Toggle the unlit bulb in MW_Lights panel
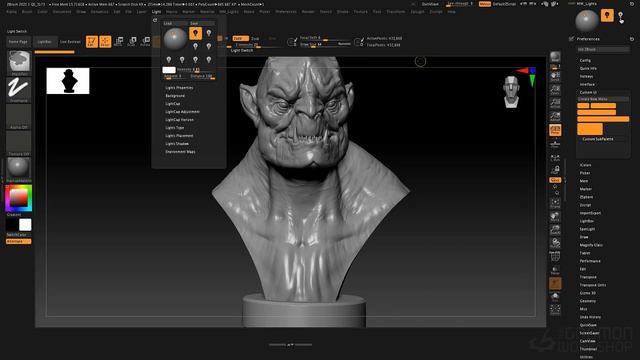Viewport: 640px width, 360px height. pyautogui.click(x=620, y=16)
